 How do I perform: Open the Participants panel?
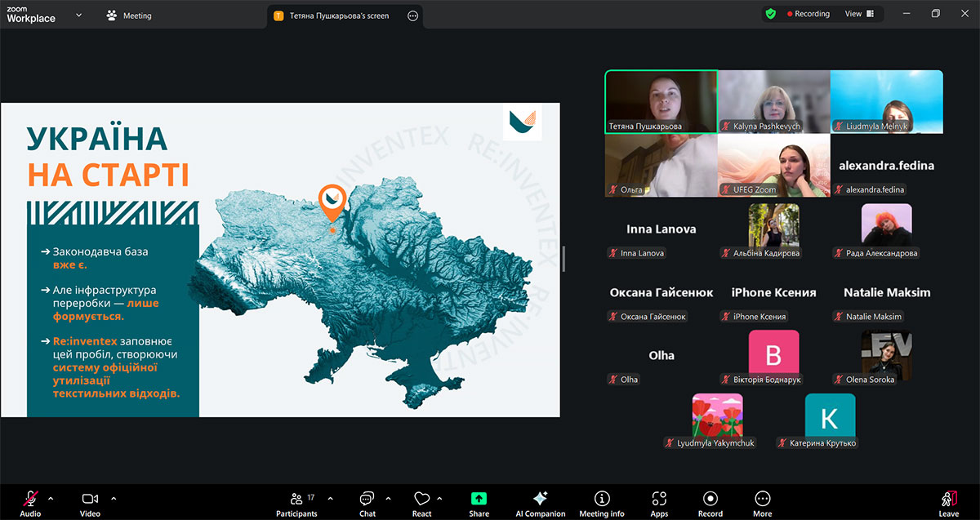[295, 500]
